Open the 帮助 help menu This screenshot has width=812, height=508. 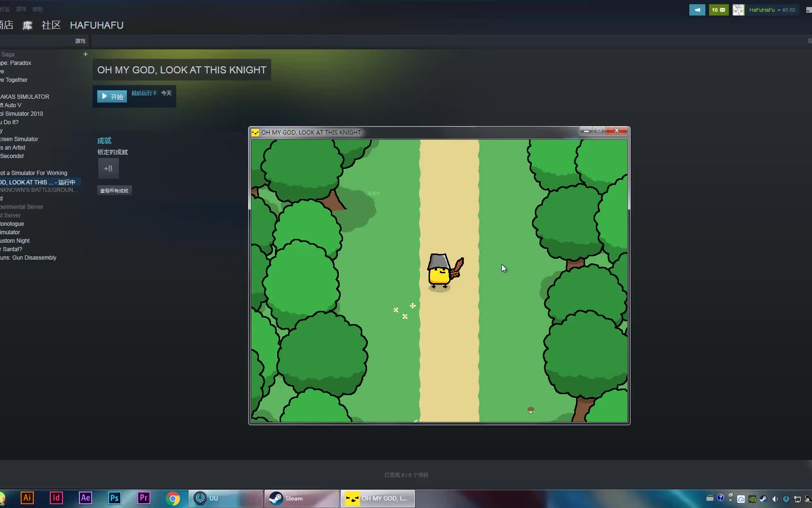coord(38,9)
